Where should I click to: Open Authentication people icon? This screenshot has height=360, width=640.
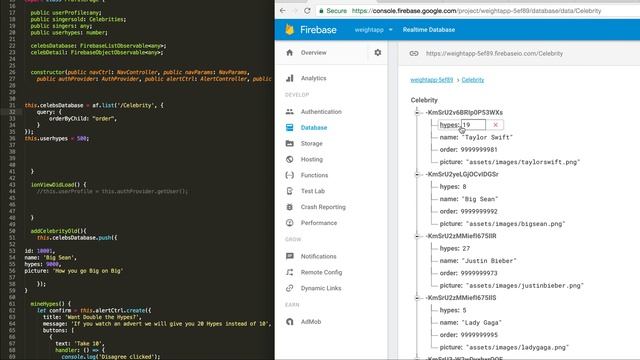point(290,111)
